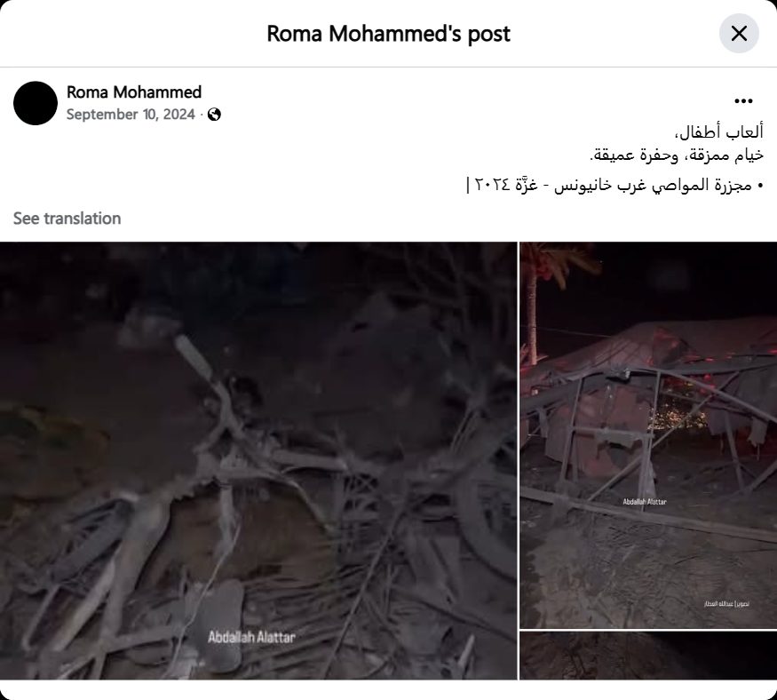
Task: Click the Arabic photographer credit in tent photo
Action: tap(726, 604)
